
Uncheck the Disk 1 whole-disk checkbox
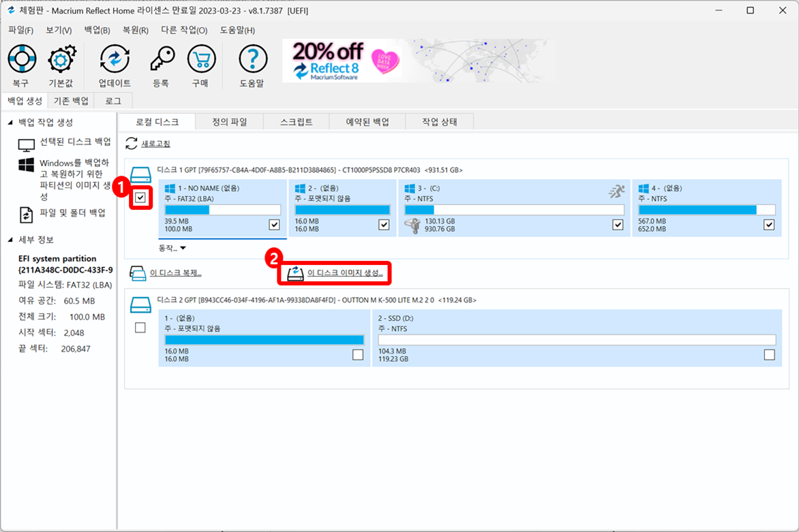140,198
